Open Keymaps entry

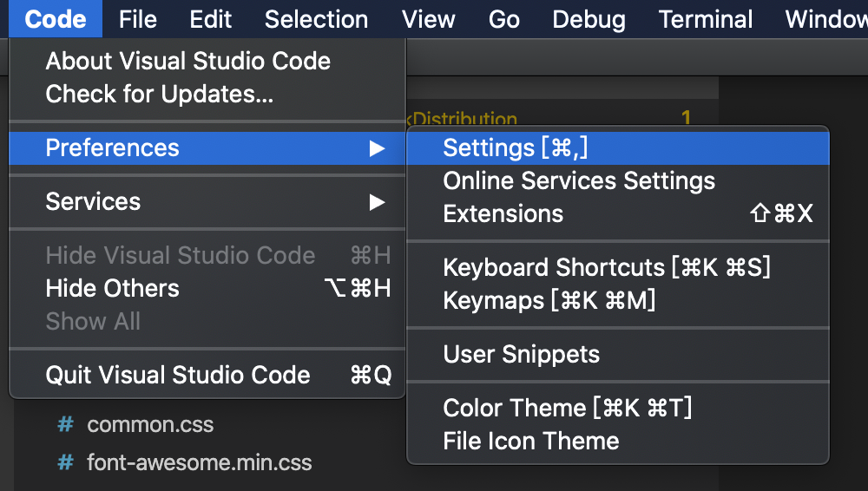(618, 300)
